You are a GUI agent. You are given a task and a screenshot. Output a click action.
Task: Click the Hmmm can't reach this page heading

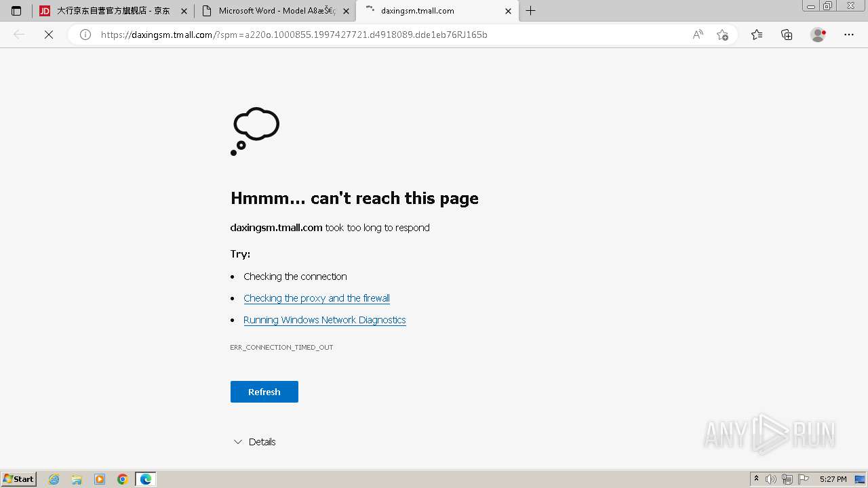point(355,198)
